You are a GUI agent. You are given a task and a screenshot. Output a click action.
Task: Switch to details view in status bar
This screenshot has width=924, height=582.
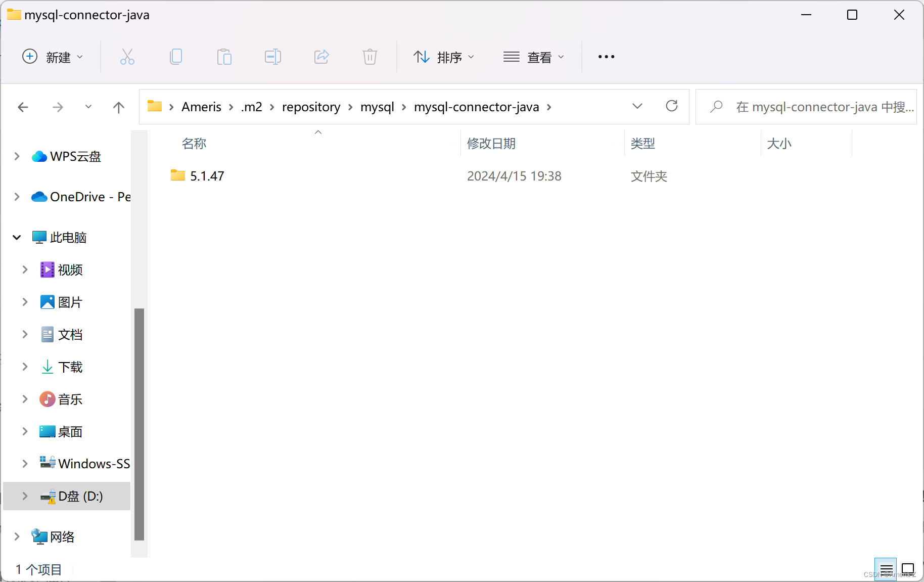(886, 570)
